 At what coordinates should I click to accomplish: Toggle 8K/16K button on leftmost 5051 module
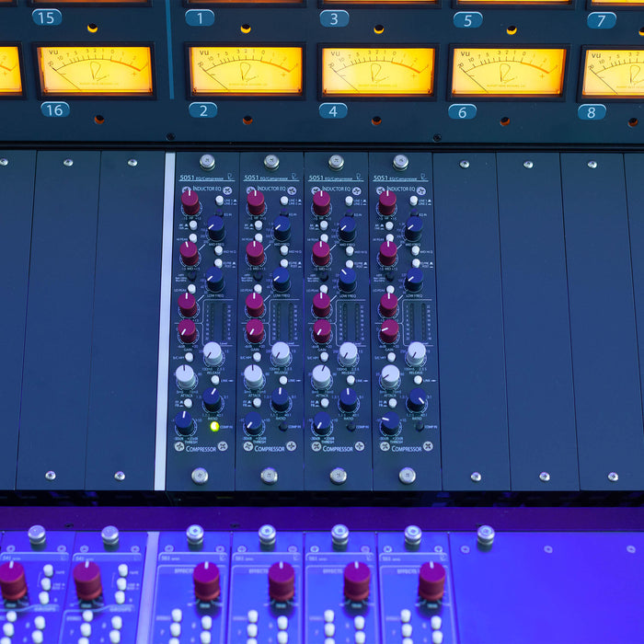click(193, 224)
